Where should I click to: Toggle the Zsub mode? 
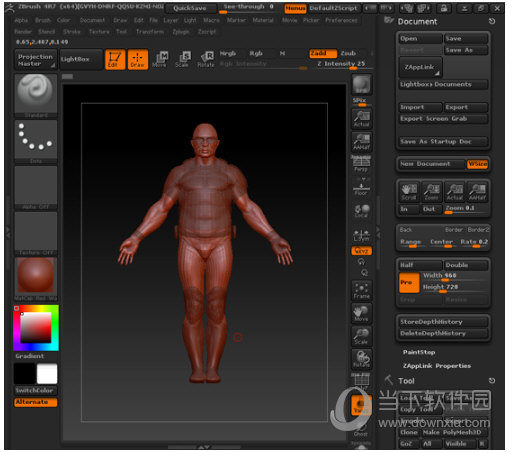point(348,53)
